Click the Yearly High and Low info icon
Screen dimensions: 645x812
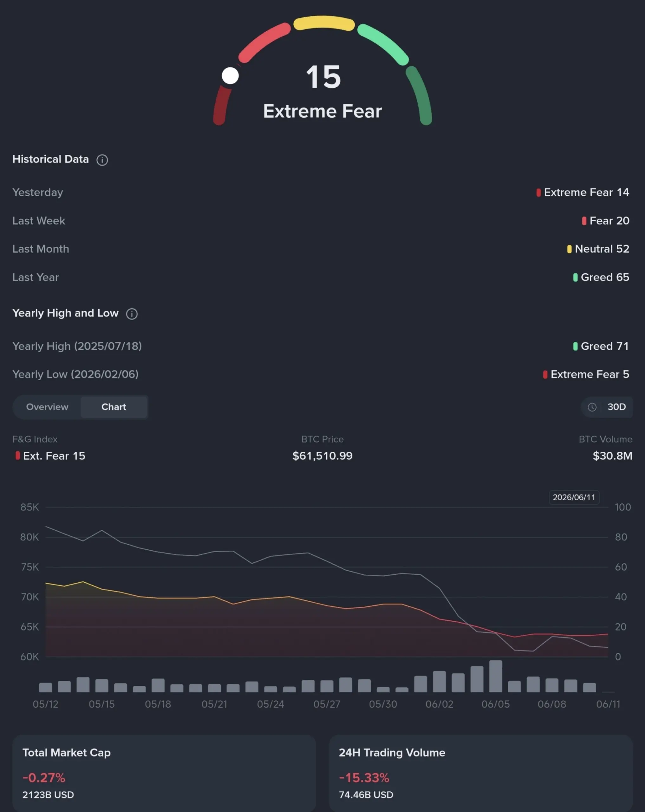point(132,314)
